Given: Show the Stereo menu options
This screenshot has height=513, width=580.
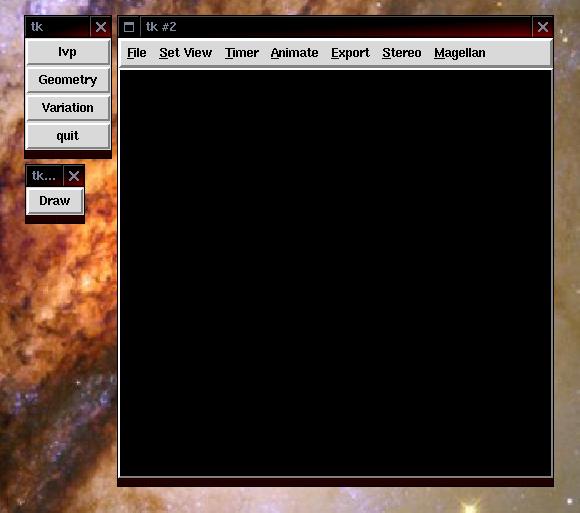Looking at the screenshot, I should click(401, 53).
